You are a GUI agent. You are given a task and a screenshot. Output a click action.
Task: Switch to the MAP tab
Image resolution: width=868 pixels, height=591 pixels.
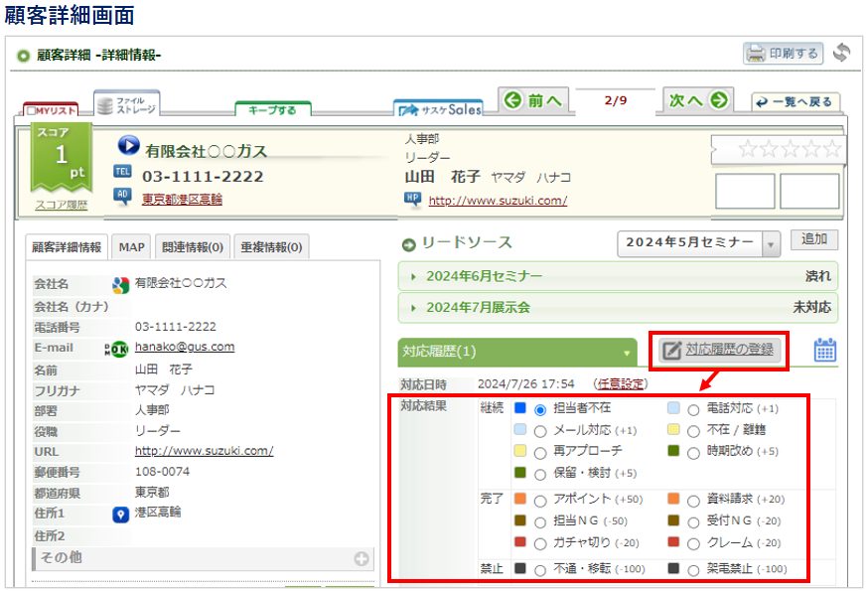131,247
